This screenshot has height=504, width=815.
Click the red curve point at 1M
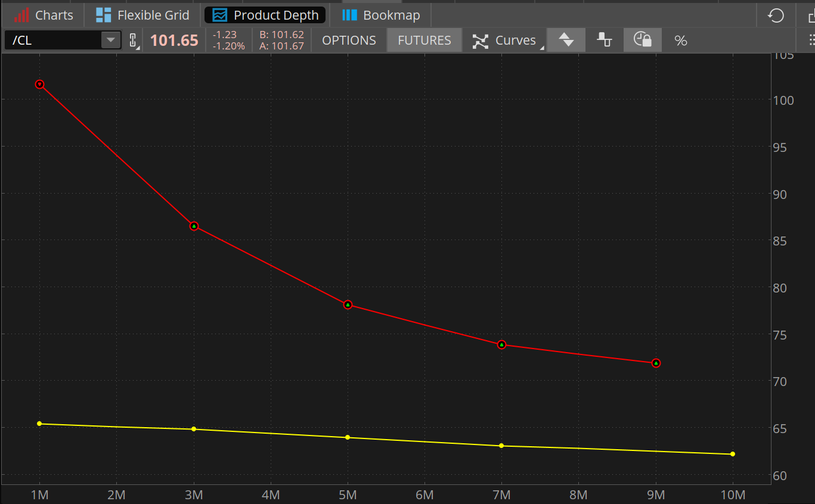point(40,85)
